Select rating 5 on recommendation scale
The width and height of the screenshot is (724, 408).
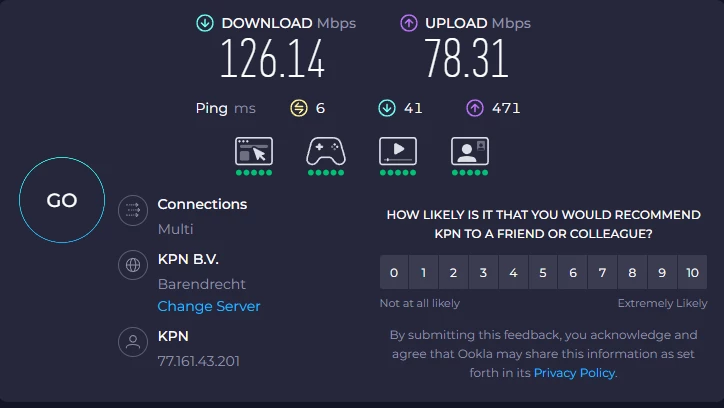pyautogui.click(x=543, y=272)
